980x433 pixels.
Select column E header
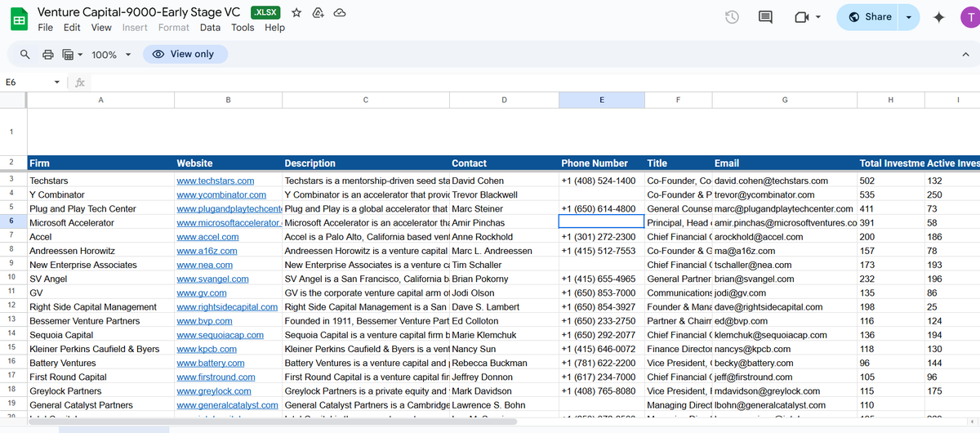click(x=602, y=100)
